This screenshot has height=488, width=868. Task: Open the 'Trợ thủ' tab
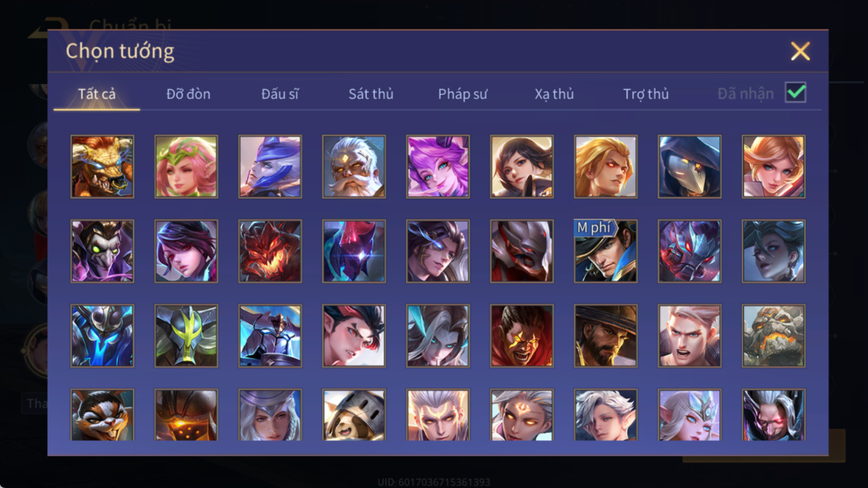646,94
